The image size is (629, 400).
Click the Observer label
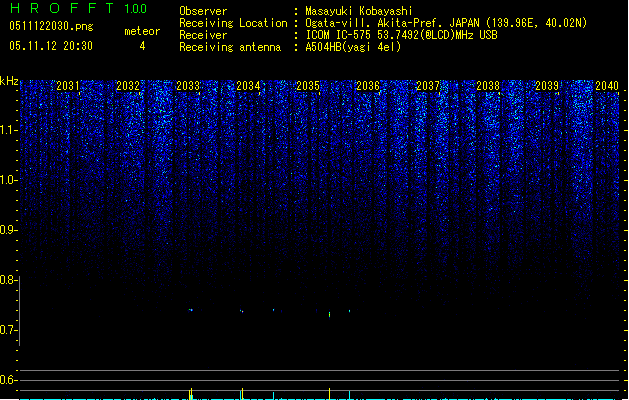203,11
